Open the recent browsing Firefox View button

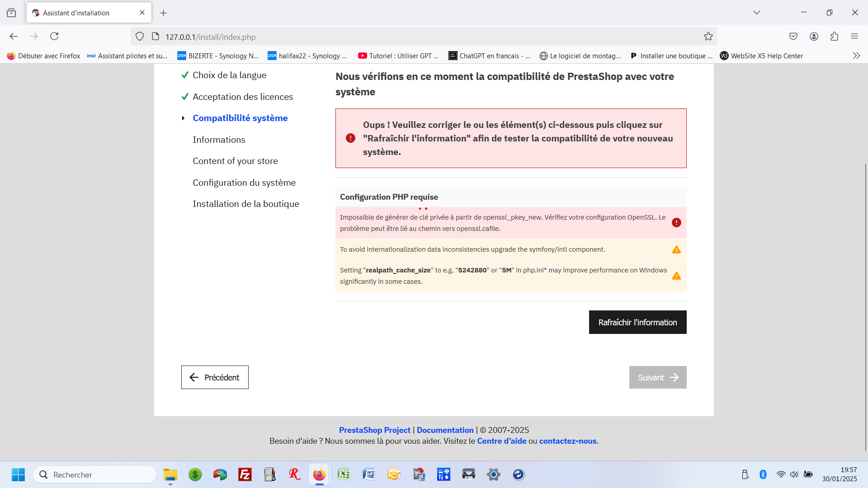(x=11, y=13)
